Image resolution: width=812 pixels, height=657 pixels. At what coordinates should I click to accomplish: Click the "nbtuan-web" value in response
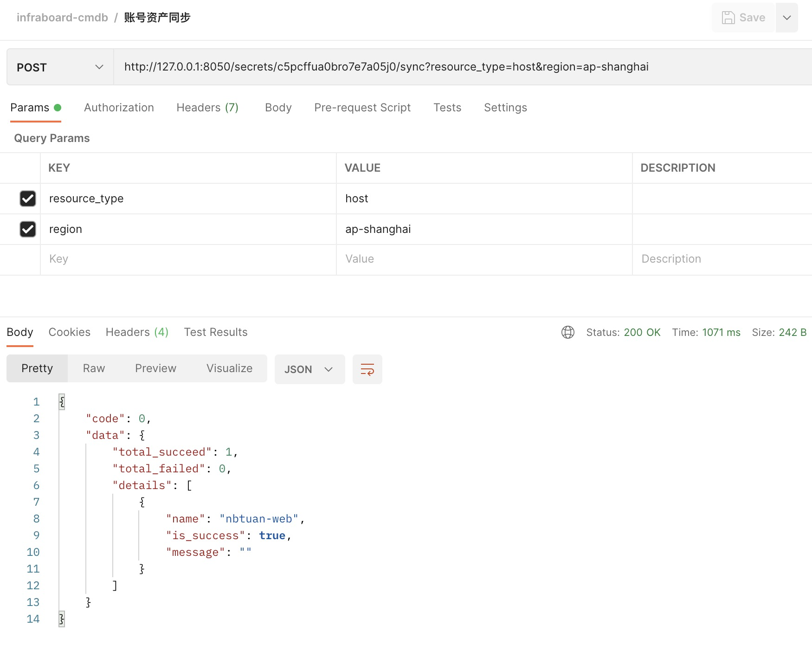[259, 519]
